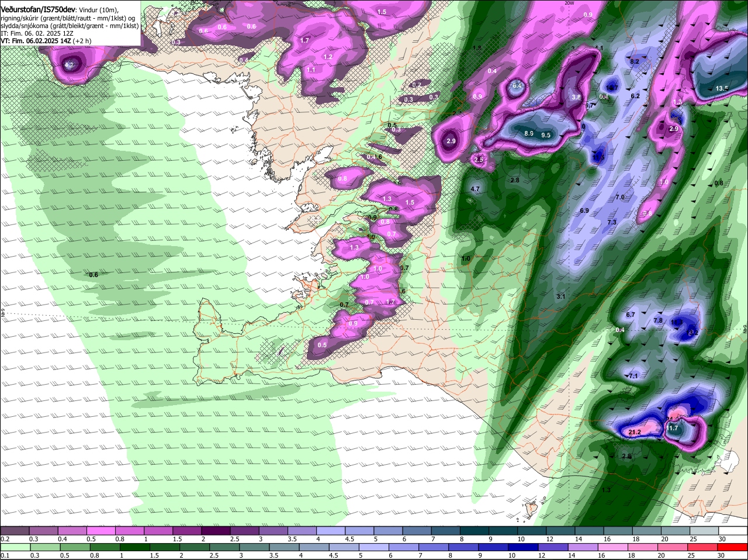
Task: Select the 7.0 value on the map
Action: click(620, 198)
